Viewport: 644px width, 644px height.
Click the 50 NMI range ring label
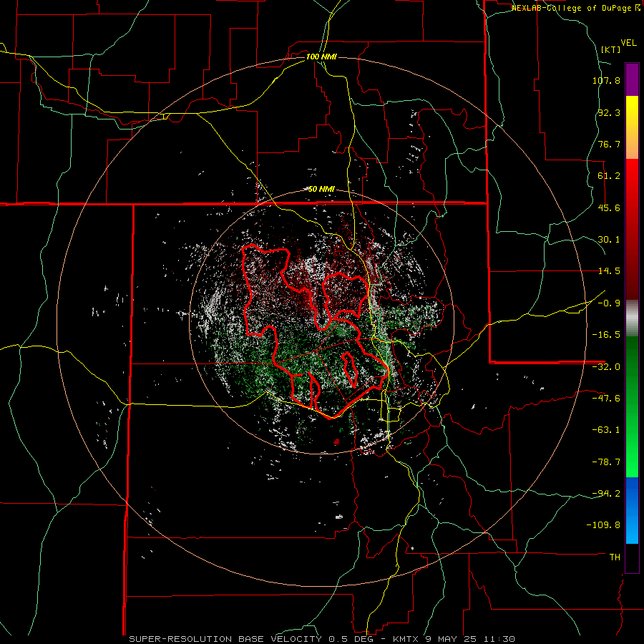click(321, 190)
